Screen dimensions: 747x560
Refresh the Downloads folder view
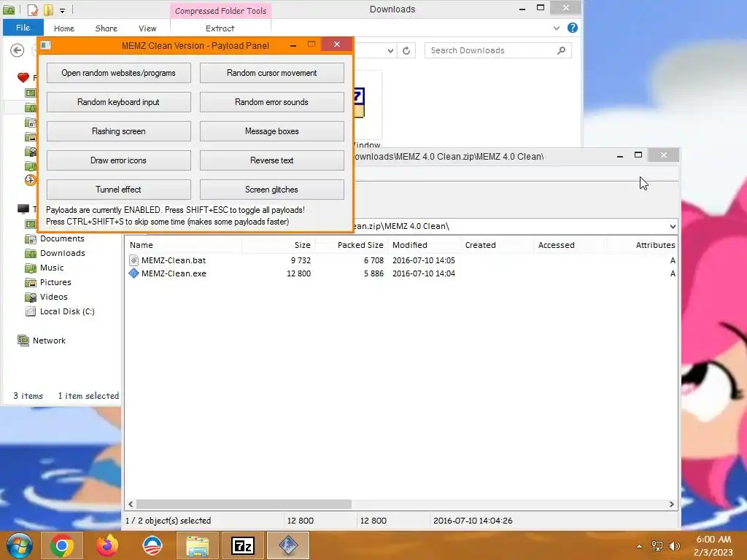406,50
